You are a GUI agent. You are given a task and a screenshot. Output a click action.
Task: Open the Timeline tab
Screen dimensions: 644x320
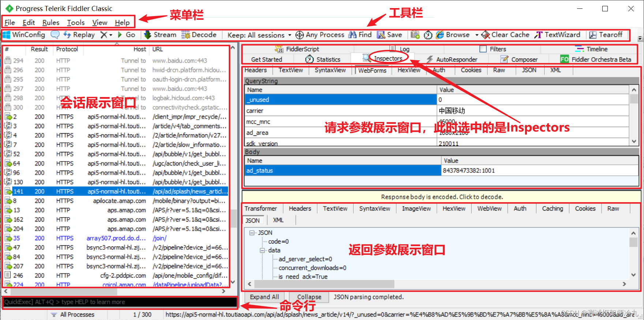coord(591,49)
